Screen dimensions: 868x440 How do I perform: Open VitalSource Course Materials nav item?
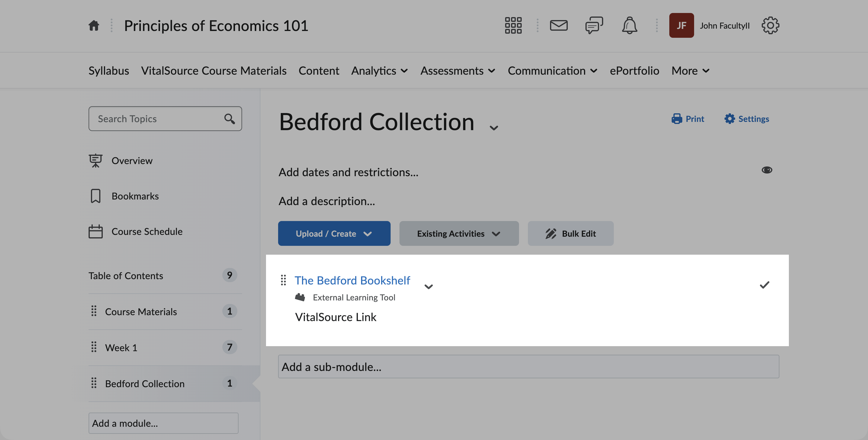[214, 71]
